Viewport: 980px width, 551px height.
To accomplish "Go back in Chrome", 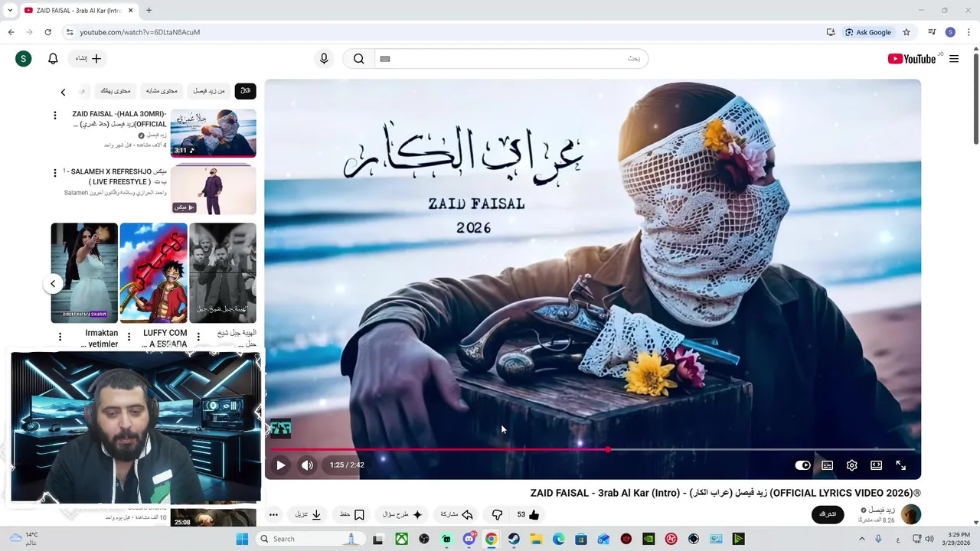I will (x=11, y=32).
